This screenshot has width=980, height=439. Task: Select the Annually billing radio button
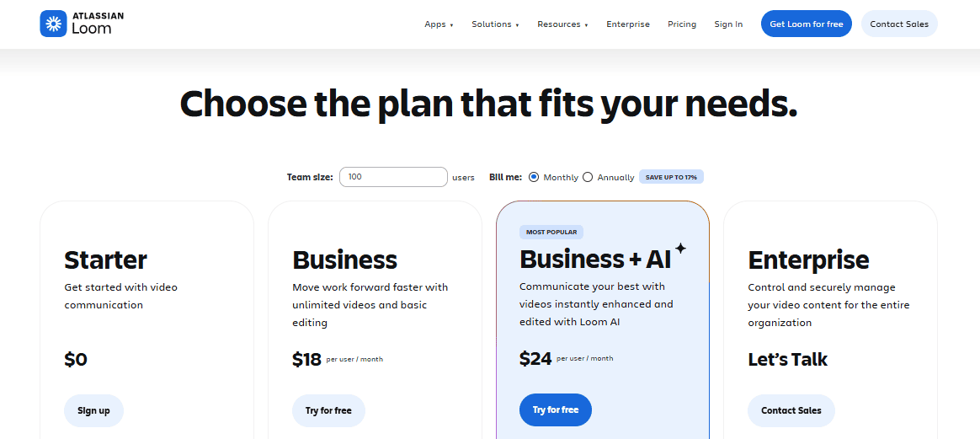(588, 177)
